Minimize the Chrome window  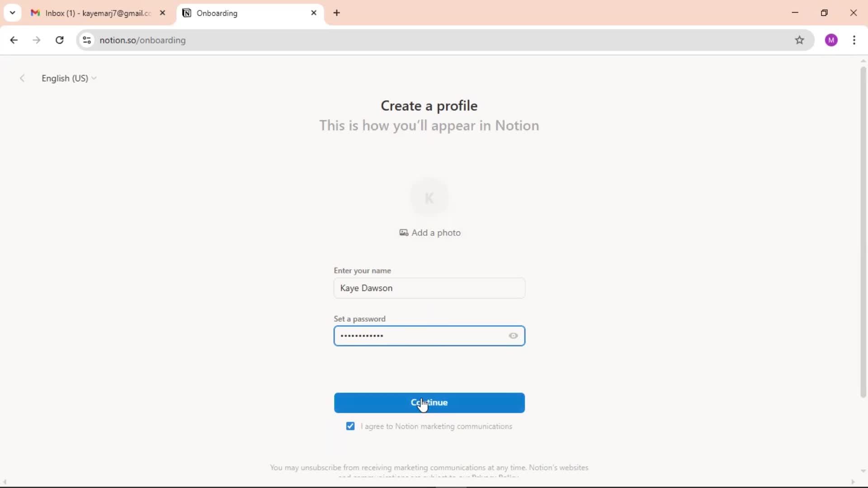pos(795,13)
